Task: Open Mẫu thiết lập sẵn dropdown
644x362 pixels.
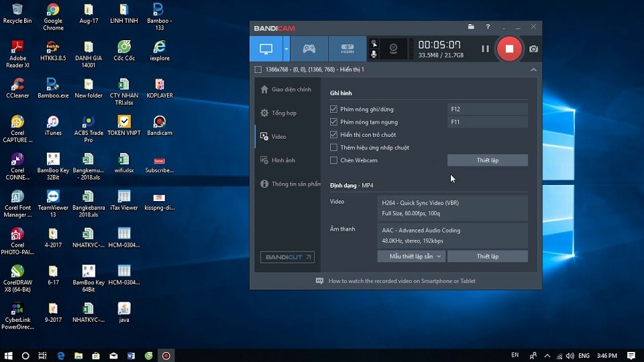Action: coord(411,256)
